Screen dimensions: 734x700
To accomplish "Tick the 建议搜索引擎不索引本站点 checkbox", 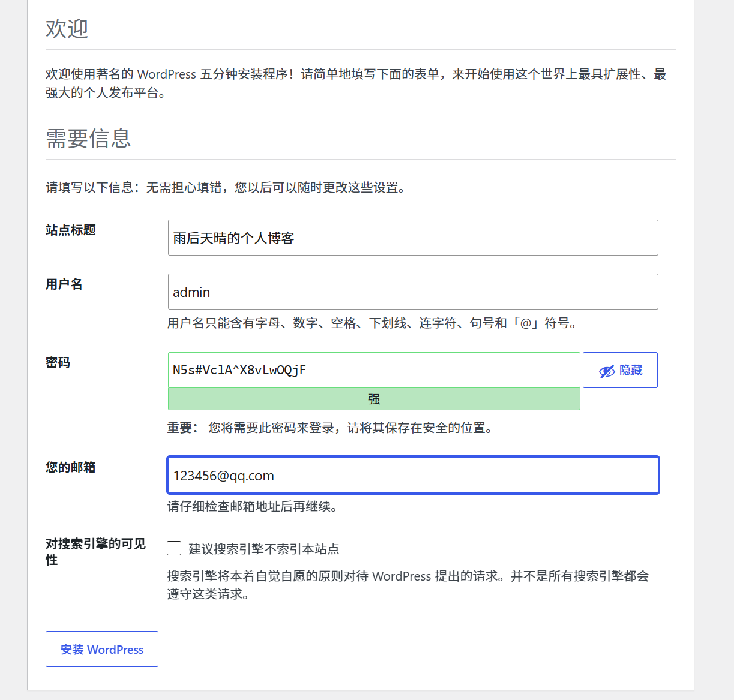I will [174, 548].
